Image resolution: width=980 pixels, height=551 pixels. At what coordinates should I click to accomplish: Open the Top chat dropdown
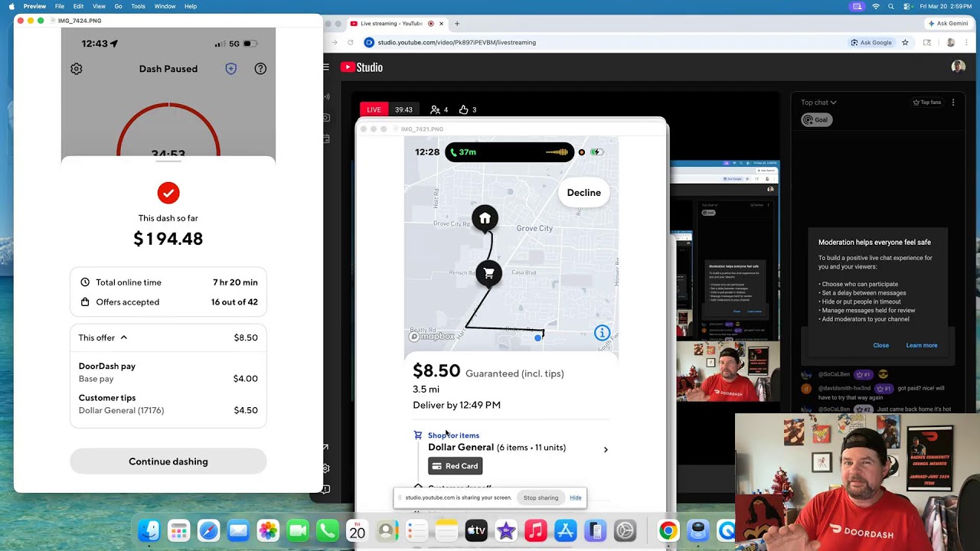[x=818, y=103]
